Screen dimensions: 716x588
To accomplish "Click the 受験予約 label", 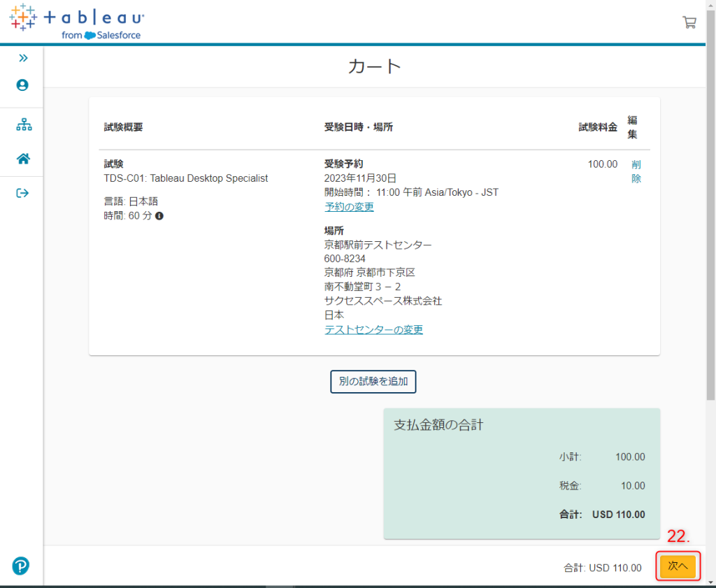I will pos(343,164).
